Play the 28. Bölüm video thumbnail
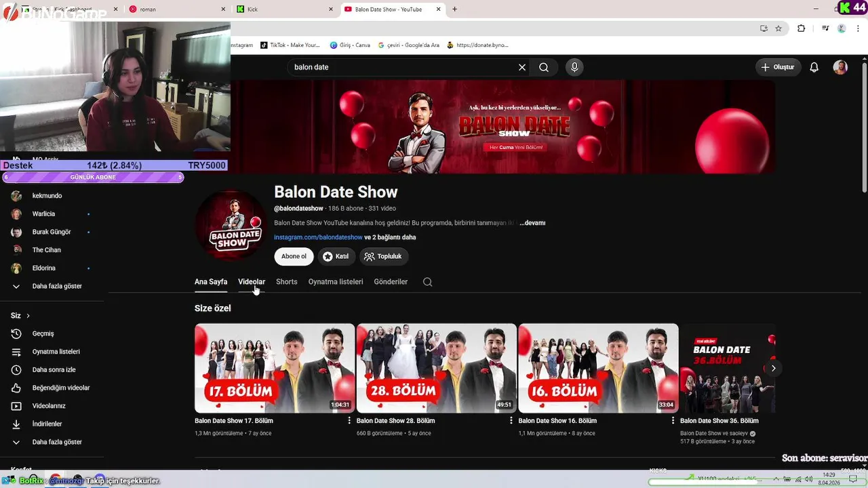The image size is (868, 488). click(x=437, y=368)
